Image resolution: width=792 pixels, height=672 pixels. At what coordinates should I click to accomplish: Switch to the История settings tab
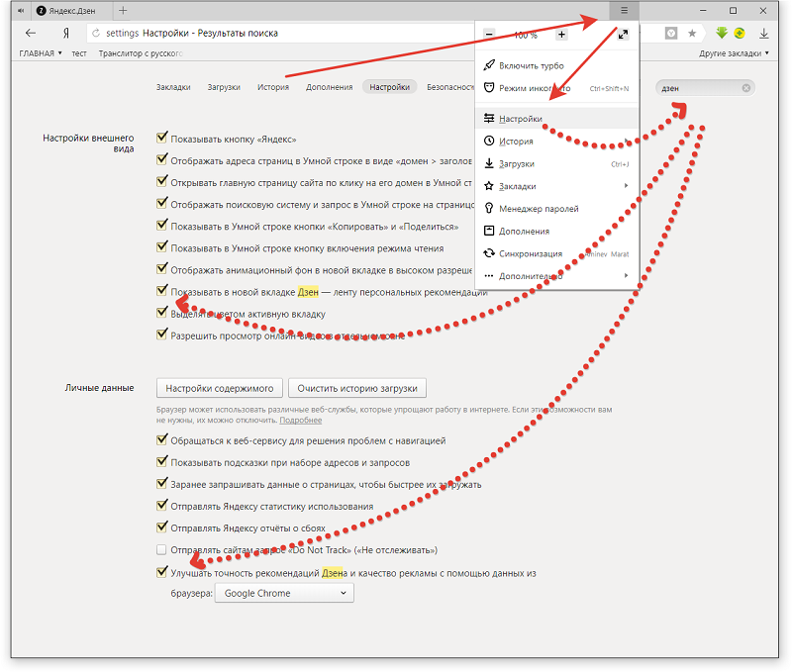click(273, 87)
